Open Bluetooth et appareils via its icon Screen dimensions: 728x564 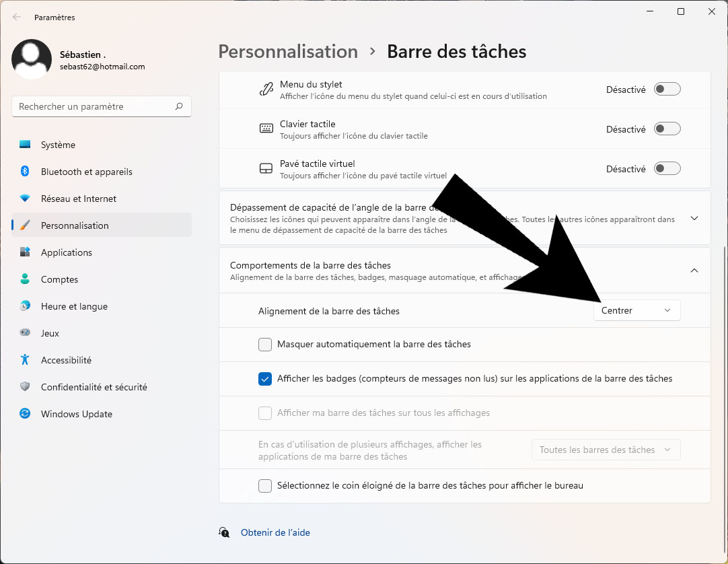25,172
